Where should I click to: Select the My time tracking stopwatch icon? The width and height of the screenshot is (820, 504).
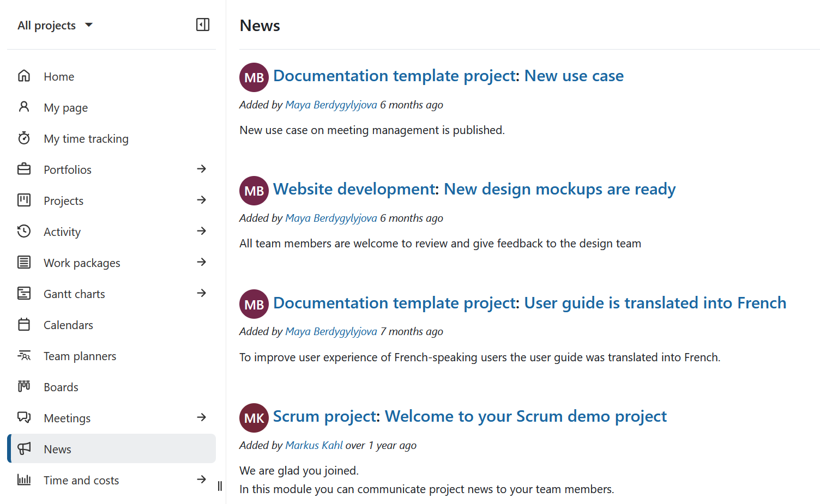[24, 138]
